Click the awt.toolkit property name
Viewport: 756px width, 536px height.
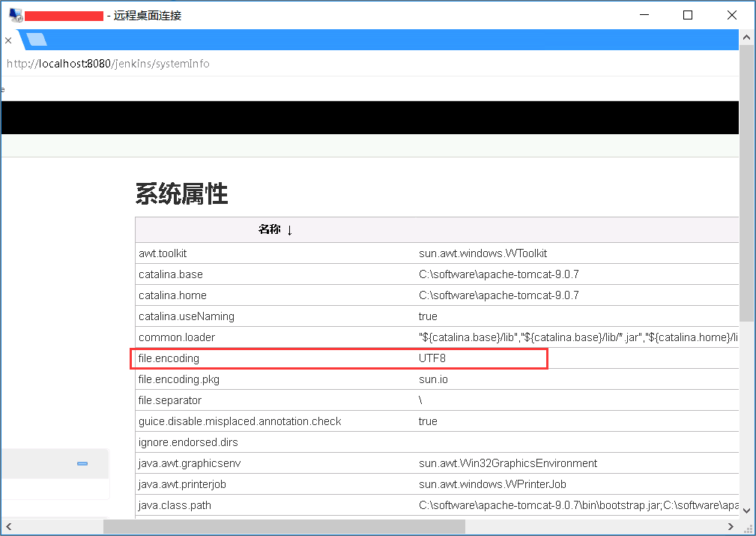click(163, 253)
